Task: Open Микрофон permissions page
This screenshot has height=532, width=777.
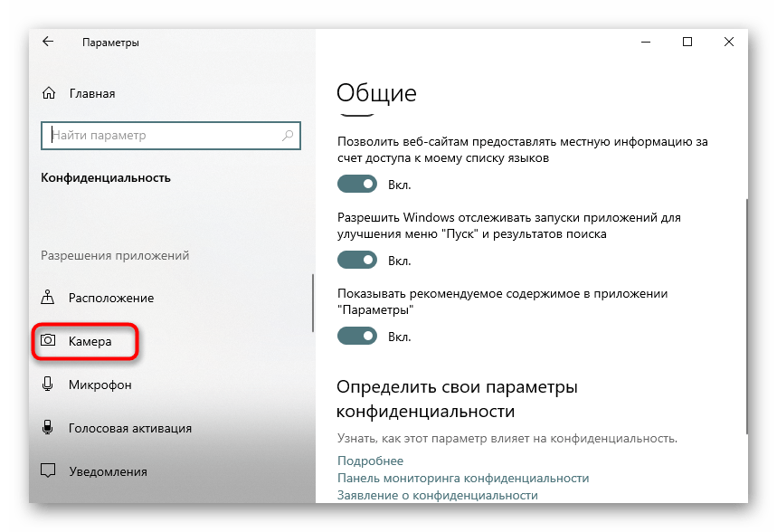Action: [100, 385]
